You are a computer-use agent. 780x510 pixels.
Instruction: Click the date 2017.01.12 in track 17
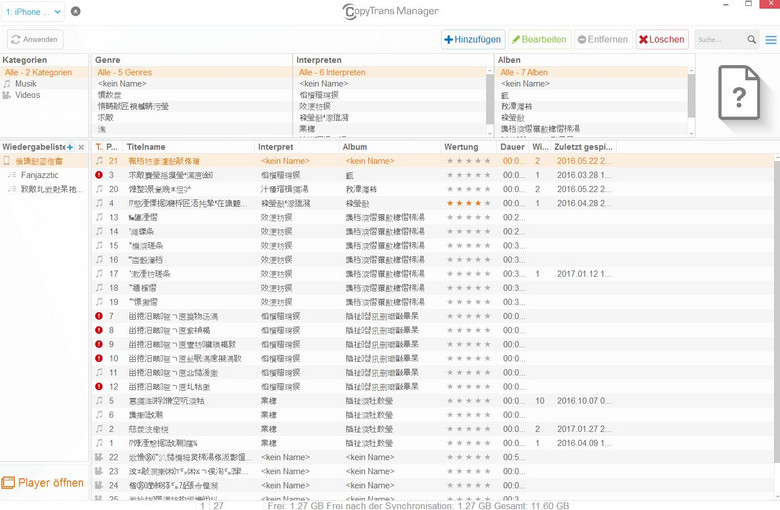click(x=584, y=274)
